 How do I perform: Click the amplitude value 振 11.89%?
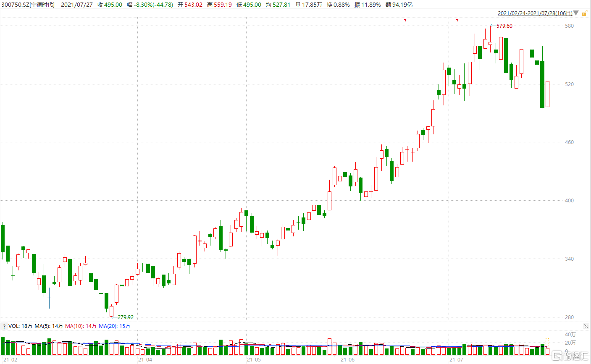[x=368, y=5]
